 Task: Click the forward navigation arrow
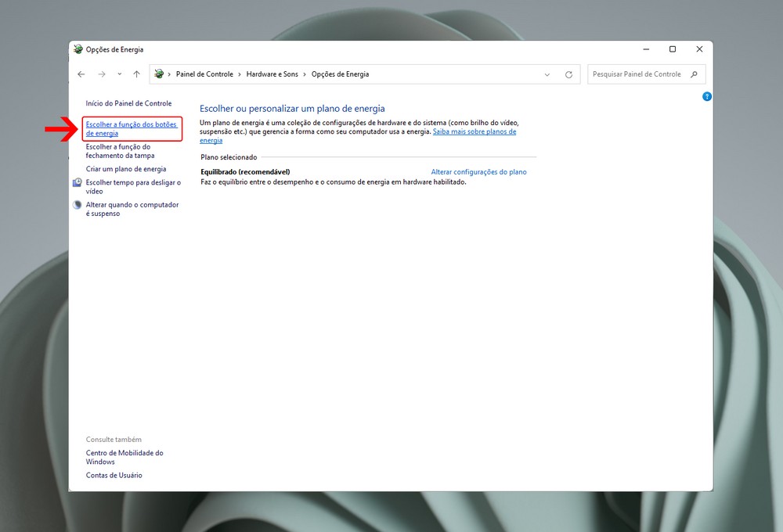[x=101, y=74]
